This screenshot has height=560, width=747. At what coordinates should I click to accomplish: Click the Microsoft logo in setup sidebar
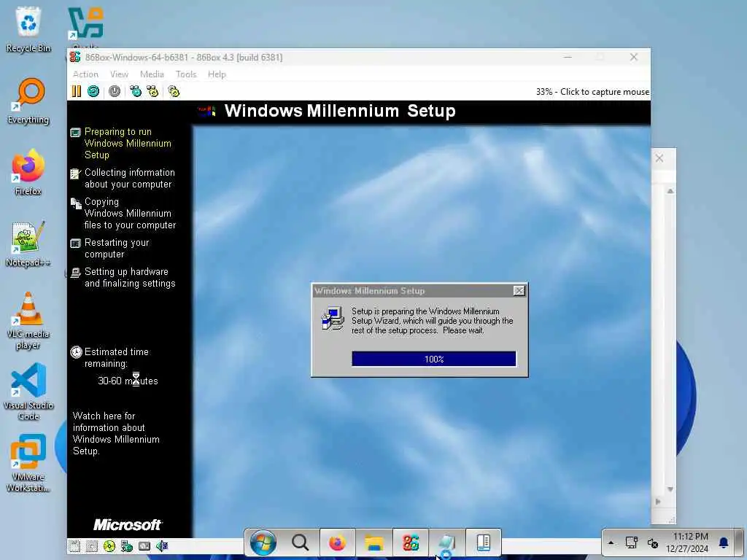coord(127,525)
